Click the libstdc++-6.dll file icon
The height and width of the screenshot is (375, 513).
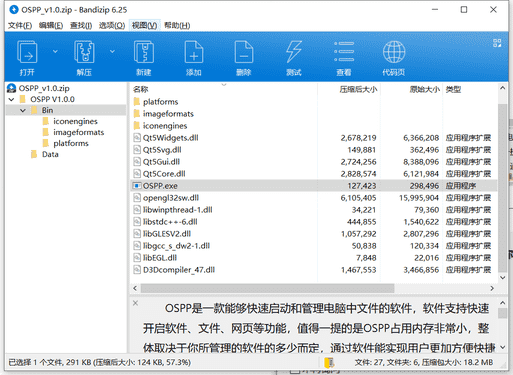tap(137, 221)
